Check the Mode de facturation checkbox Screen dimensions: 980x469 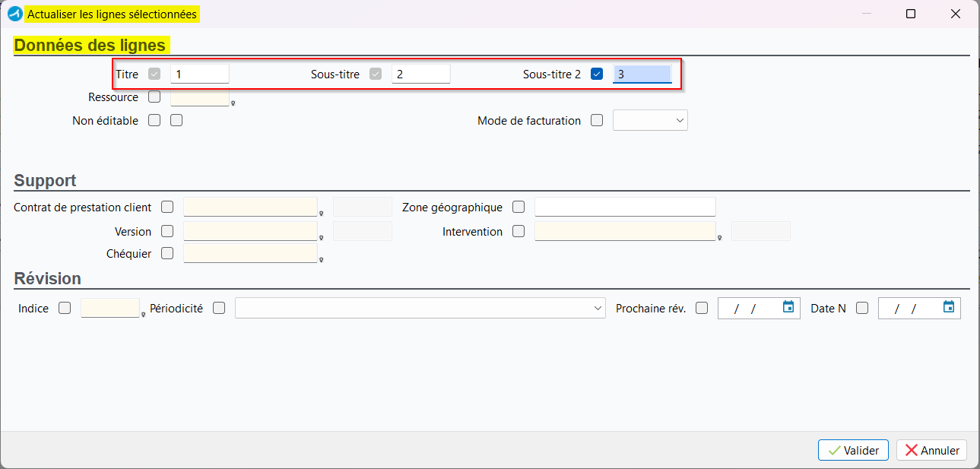(x=597, y=120)
